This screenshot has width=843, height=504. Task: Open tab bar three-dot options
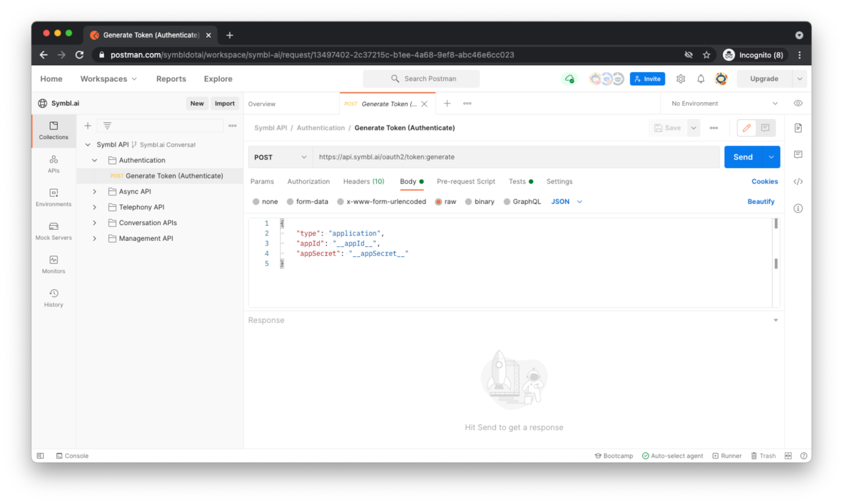[467, 103]
